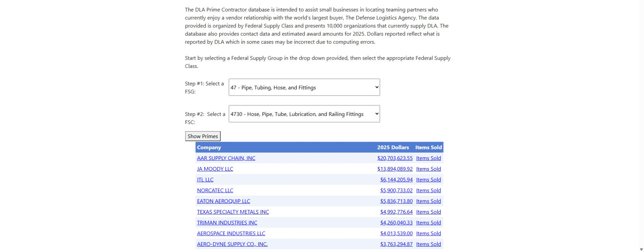The image size is (644, 252).
Task: Click the $5,836,713.80 dollar amount
Action: tap(397, 201)
